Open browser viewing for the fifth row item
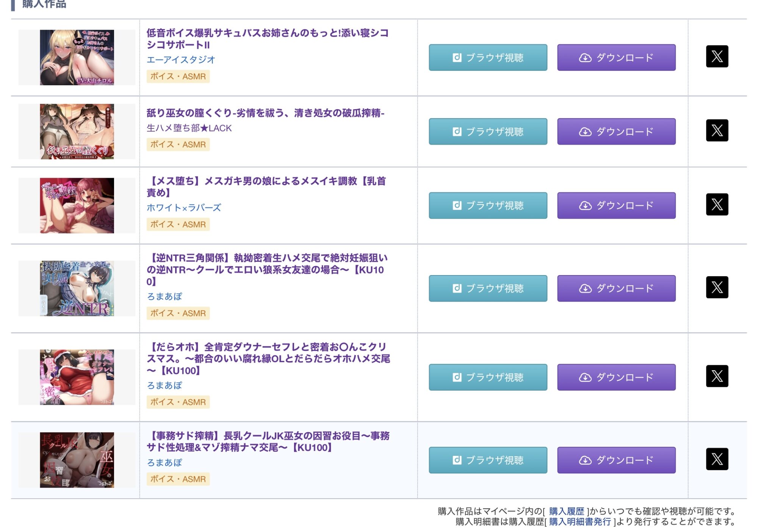 click(x=488, y=377)
